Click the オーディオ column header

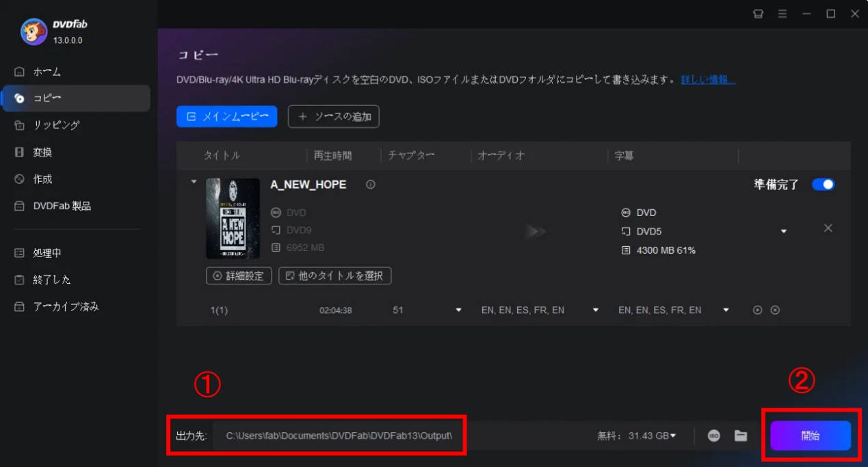501,156
